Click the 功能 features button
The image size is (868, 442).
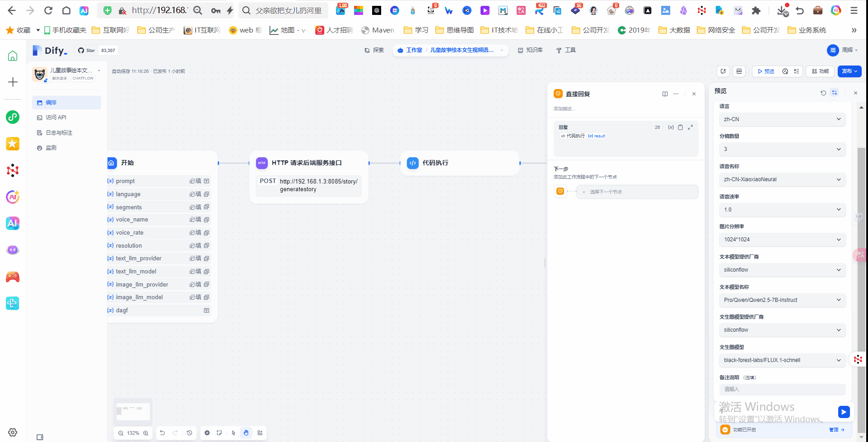tap(820, 71)
